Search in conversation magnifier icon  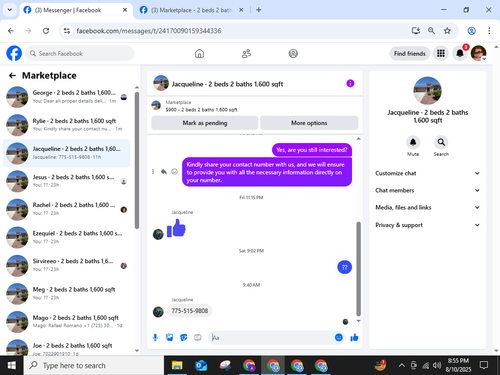[441, 142]
